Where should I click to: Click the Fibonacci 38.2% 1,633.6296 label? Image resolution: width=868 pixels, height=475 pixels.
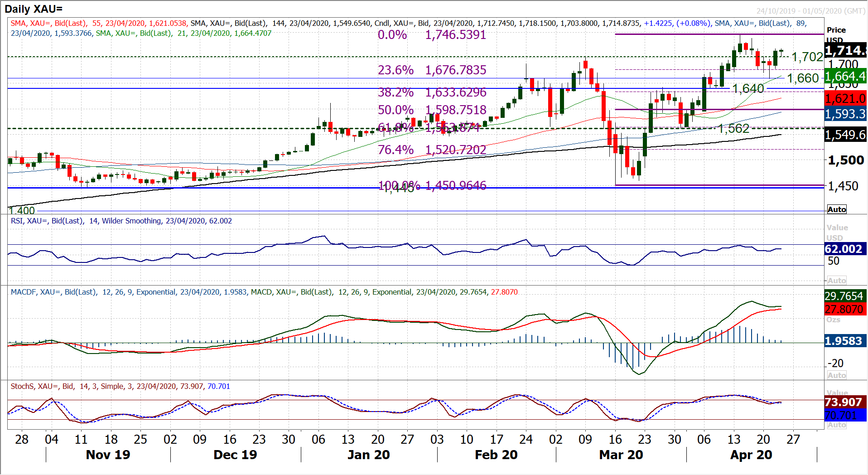[432, 92]
